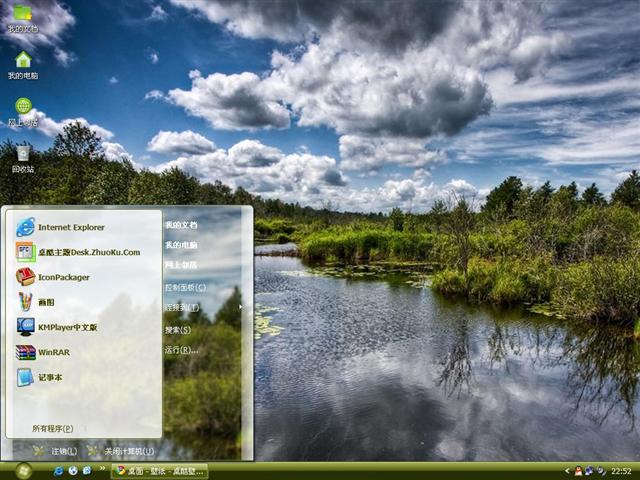Open WinRAR from the Start menu
Viewport: 640px width, 480px height.
[x=43, y=352]
